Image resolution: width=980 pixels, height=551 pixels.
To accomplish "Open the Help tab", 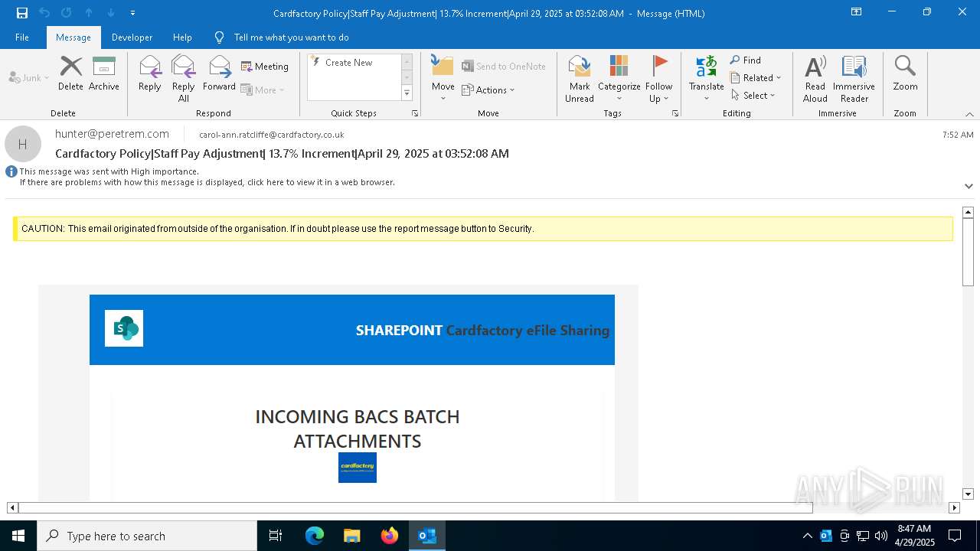I will tap(182, 37).
